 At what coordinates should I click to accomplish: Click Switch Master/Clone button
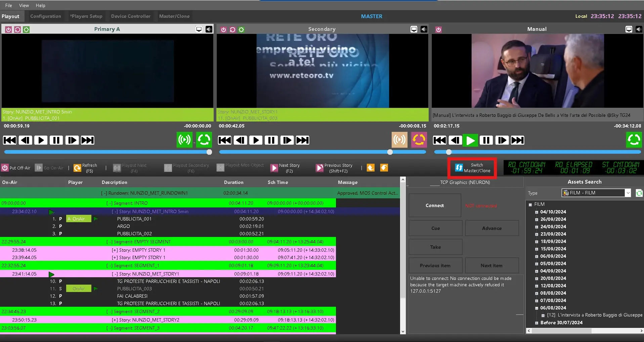tap(472, 168)
